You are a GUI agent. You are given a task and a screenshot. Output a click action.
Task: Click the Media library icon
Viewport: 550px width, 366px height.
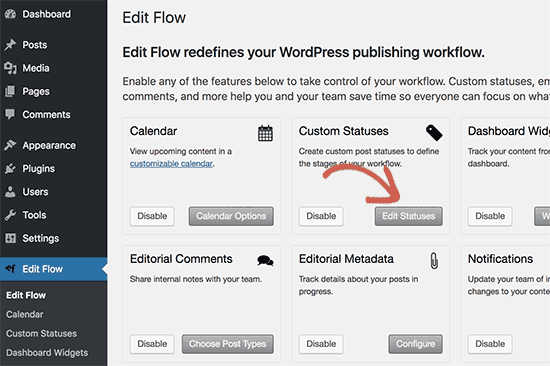click(x=10, y=68)
